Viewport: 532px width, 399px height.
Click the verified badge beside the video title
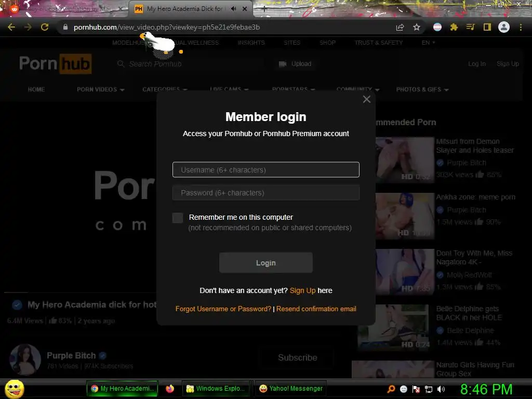point(17,304)
